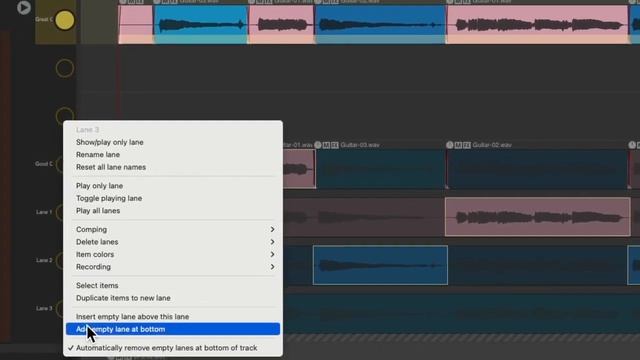The width and height of the screenshot is (640, 360).
Task: Select Insert empty lane above this lane
Action: tap(173, 317)
